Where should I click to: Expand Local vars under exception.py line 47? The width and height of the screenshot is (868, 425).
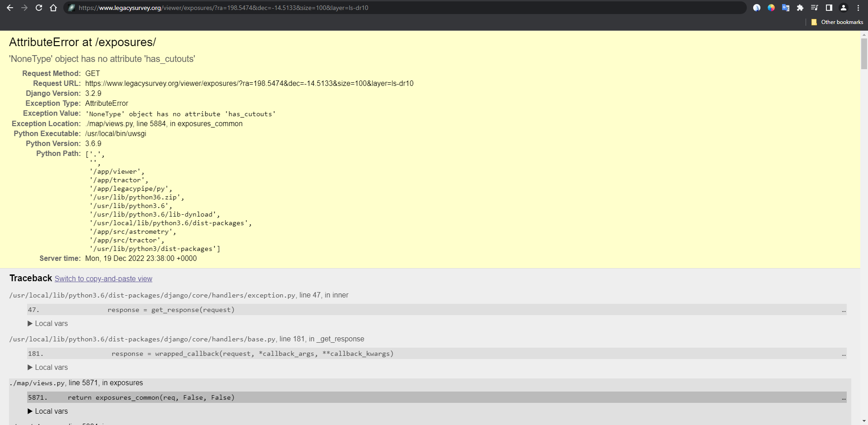coord(47,324)
